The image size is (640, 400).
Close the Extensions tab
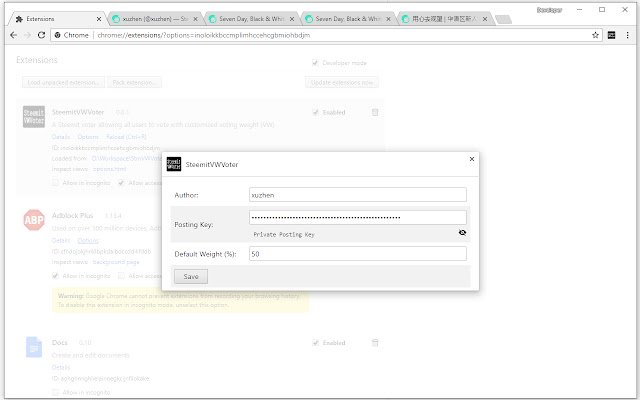click(x=99, y=19)
